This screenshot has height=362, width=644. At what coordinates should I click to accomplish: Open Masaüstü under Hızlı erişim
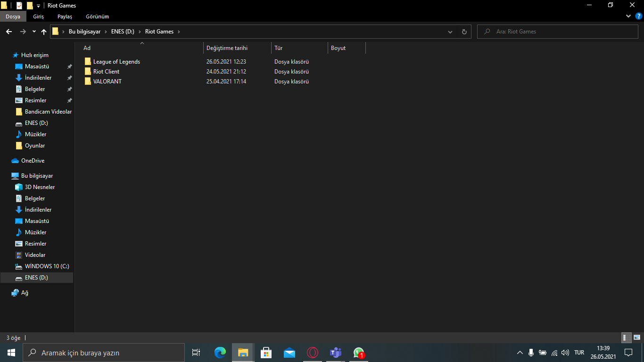[37, 66]
